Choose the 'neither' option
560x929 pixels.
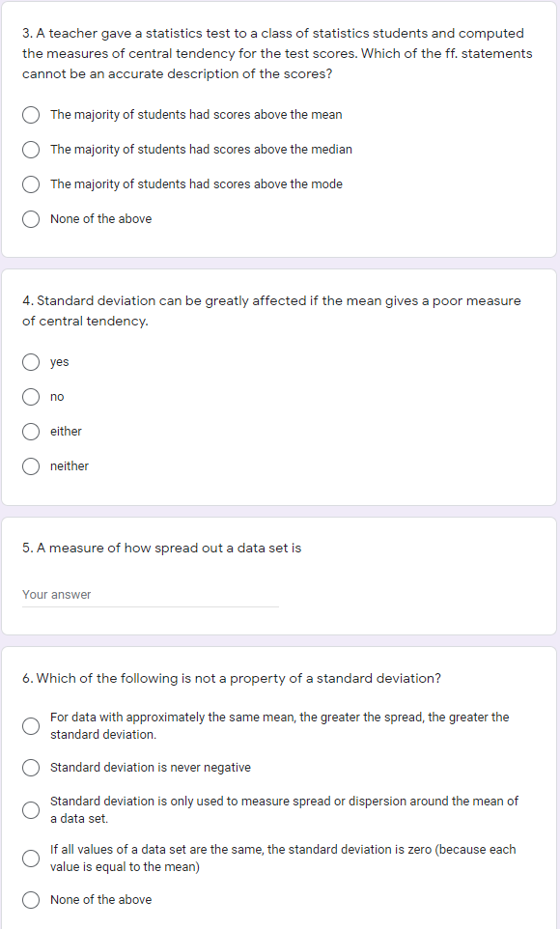click(x=30, y=465)
